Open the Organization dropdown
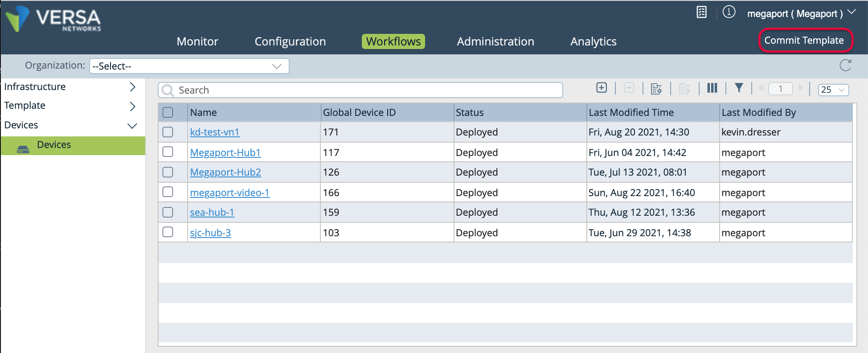This screenshot has height=353, width=868. pyautogui.click(x=189, y=66)
